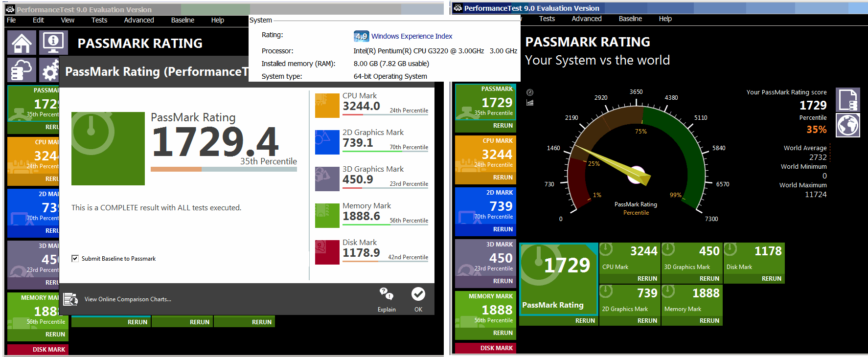Open Tests menu in right window
Image resolution: width=868 pixels, height=357 pixels.
click(547, 19)
